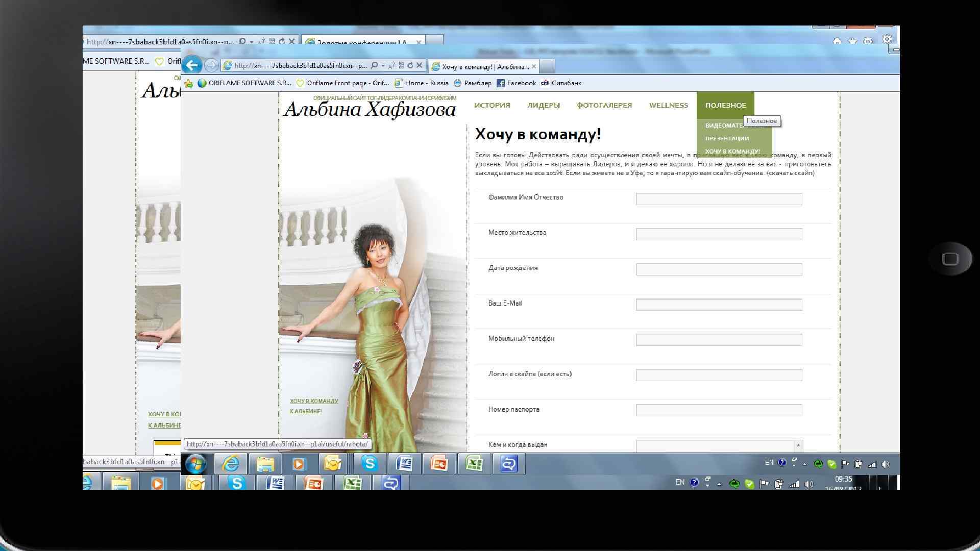Open a new blank browser tab
This screenshot has width=980, height=551.
(547, 66)
